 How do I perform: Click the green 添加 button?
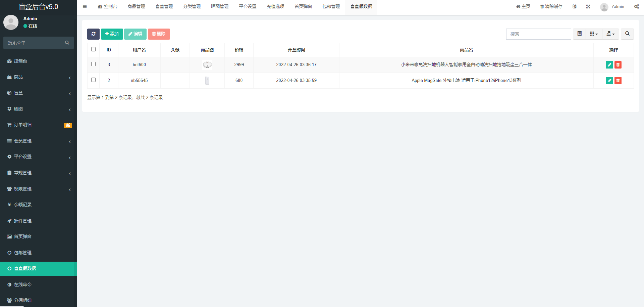pyautogui.click(x=112, y=34)
